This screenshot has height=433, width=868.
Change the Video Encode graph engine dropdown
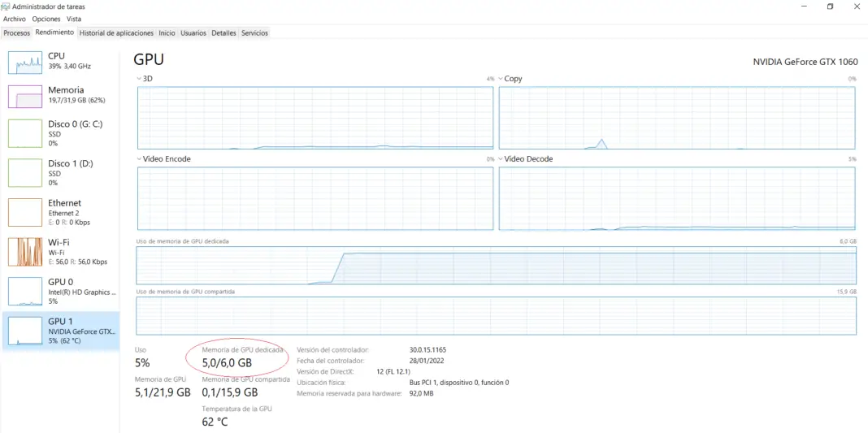pos(139,159)
